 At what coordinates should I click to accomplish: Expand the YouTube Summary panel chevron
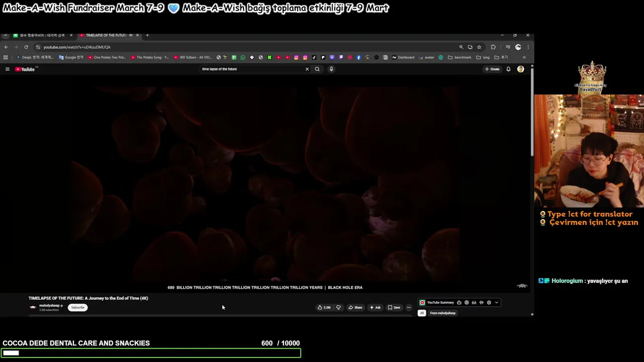click(x=497, y=303)
